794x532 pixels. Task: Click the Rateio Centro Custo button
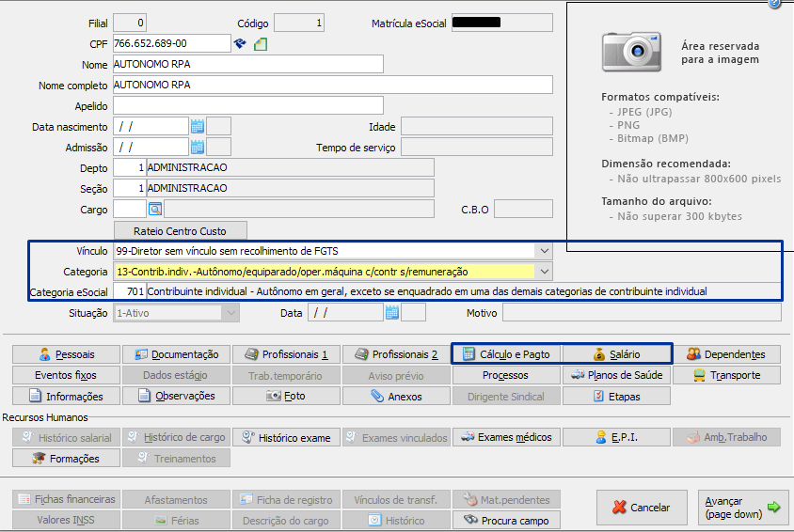coord(181,231)
